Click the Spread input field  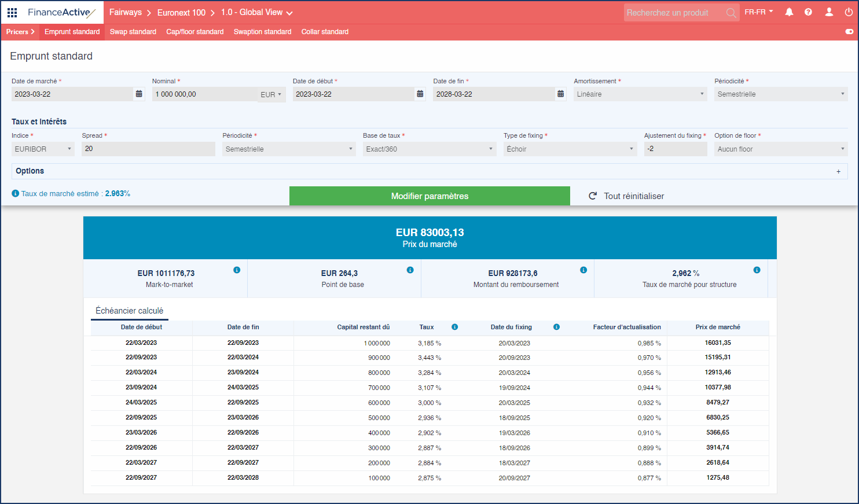point(148,149)
